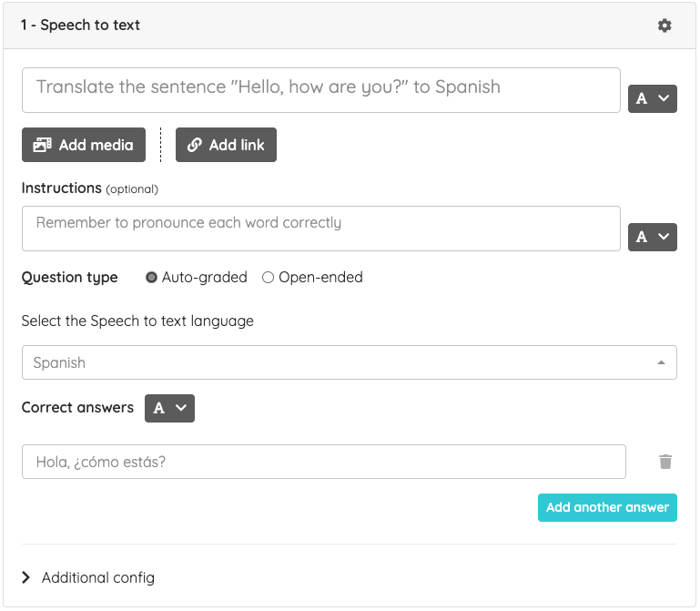Viewport: 700px width, 611px height.
Task: Open formatting dropdown arrow for instructions
Action: pyautogui.click(x=664, y=236)
